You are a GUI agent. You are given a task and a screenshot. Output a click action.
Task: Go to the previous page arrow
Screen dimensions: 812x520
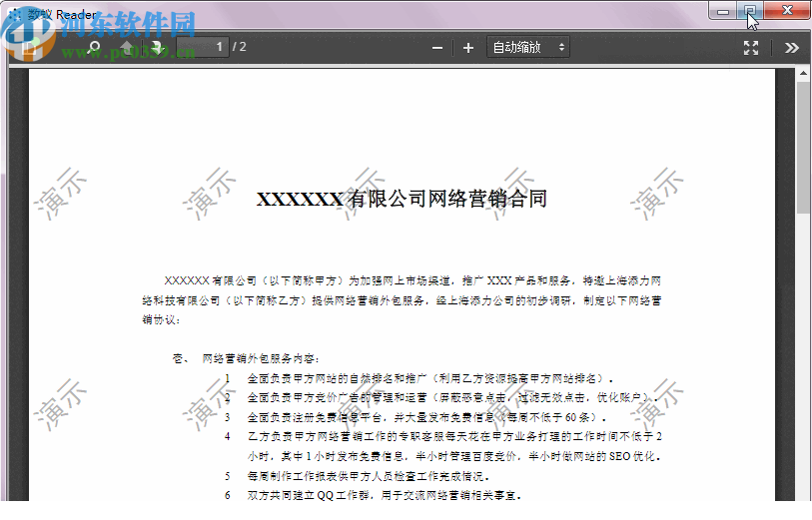pos(127,48)
